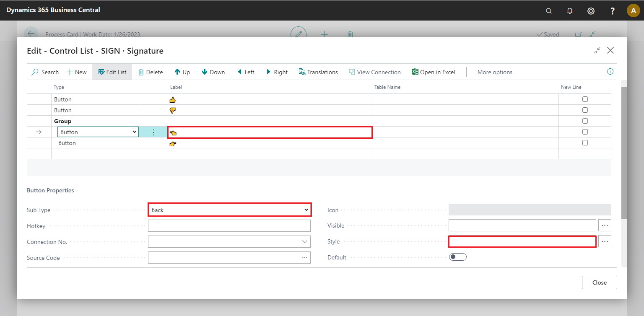Click View Connection
Image resolution: width=644 pixels, height=316 pixels.
(375, 72)
